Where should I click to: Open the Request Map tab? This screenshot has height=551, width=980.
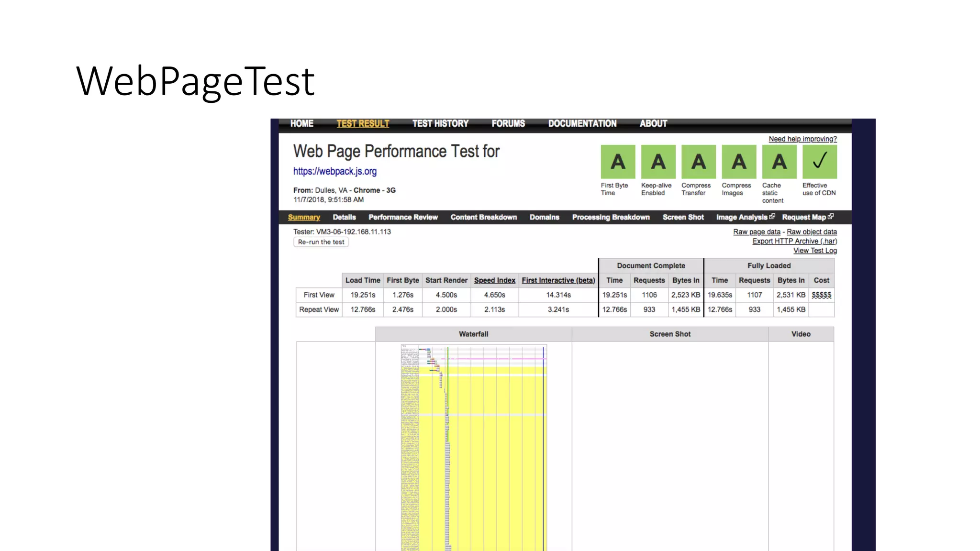(804, 217)
